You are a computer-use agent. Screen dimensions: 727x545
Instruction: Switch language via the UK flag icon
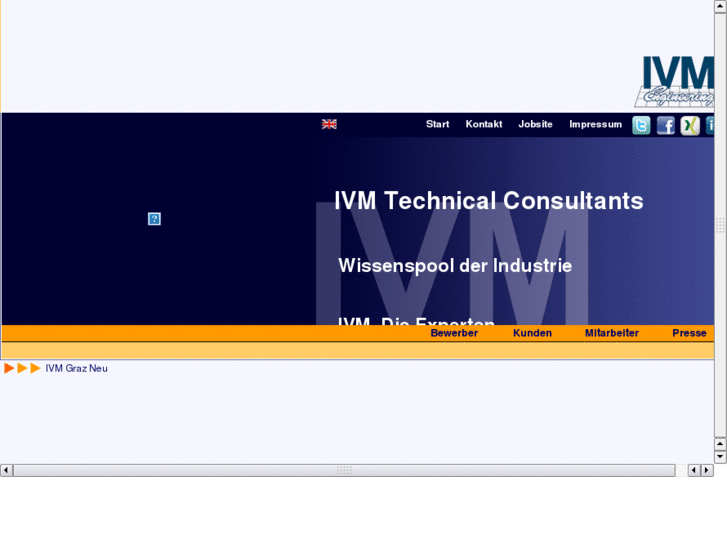click(329, 124)
